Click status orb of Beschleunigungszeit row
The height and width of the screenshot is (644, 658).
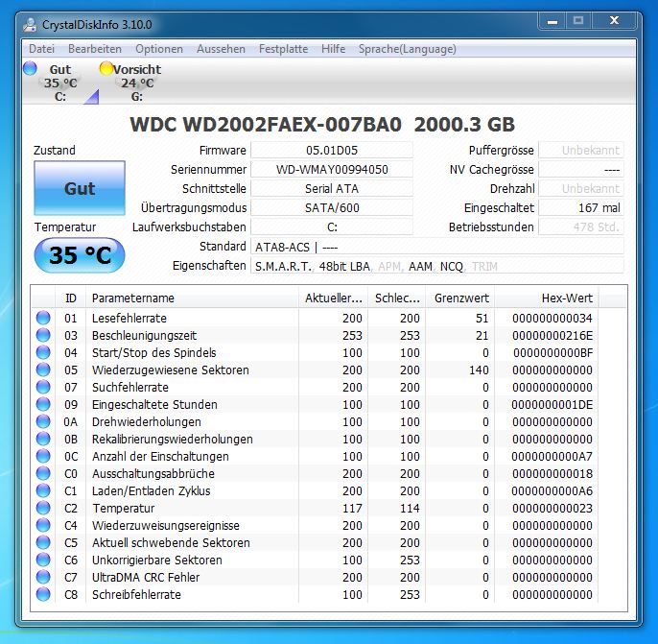click(x=43, y=335)
